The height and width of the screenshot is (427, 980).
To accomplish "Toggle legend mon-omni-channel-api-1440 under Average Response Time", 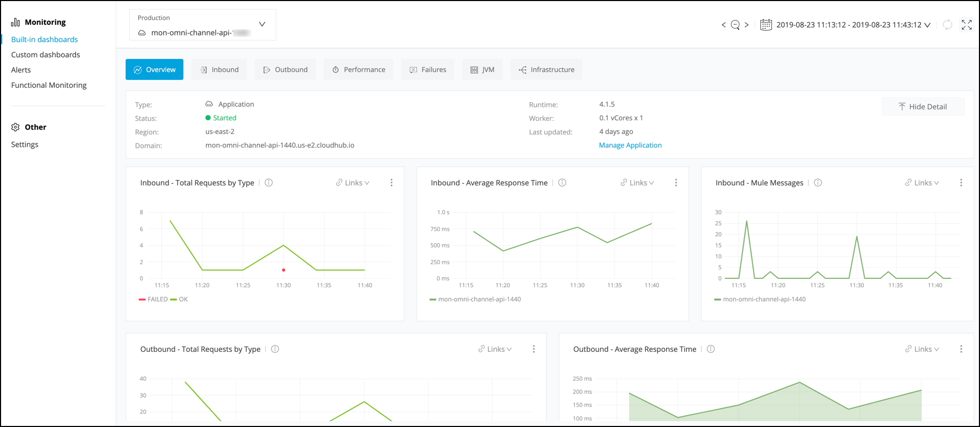I will (475, 299).
